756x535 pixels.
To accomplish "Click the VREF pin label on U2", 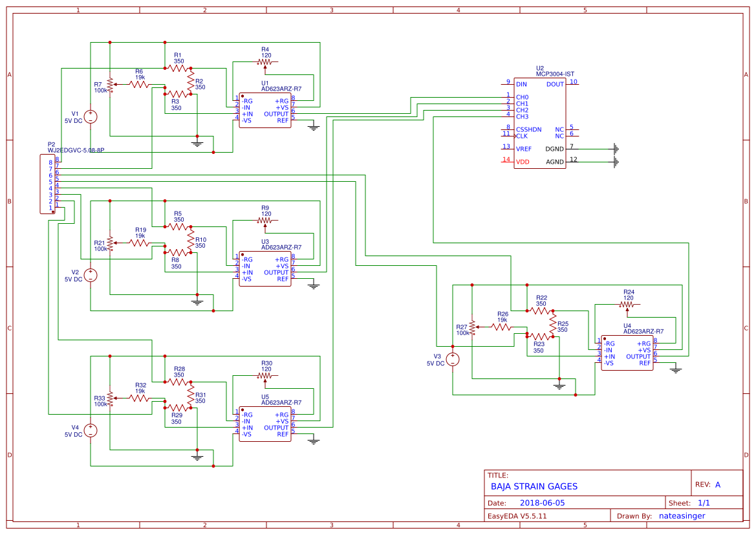I will 524,149.
